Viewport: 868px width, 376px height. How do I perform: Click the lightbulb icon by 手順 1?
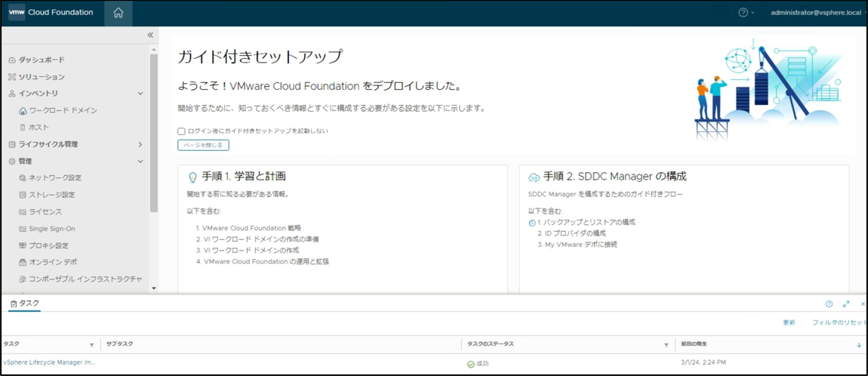(x=192, y=177)
